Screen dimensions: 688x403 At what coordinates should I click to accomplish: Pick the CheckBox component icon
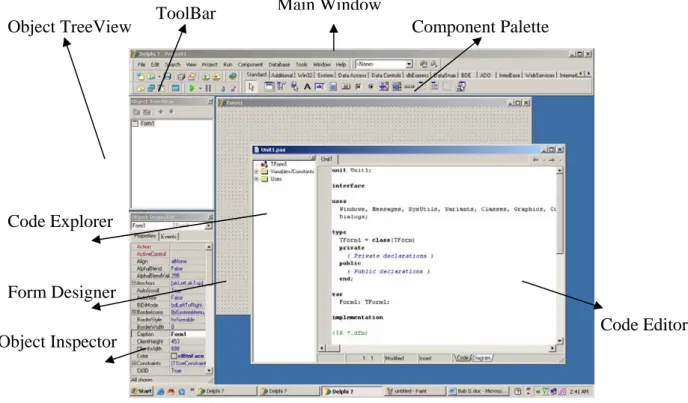click(x=358, y=86)
